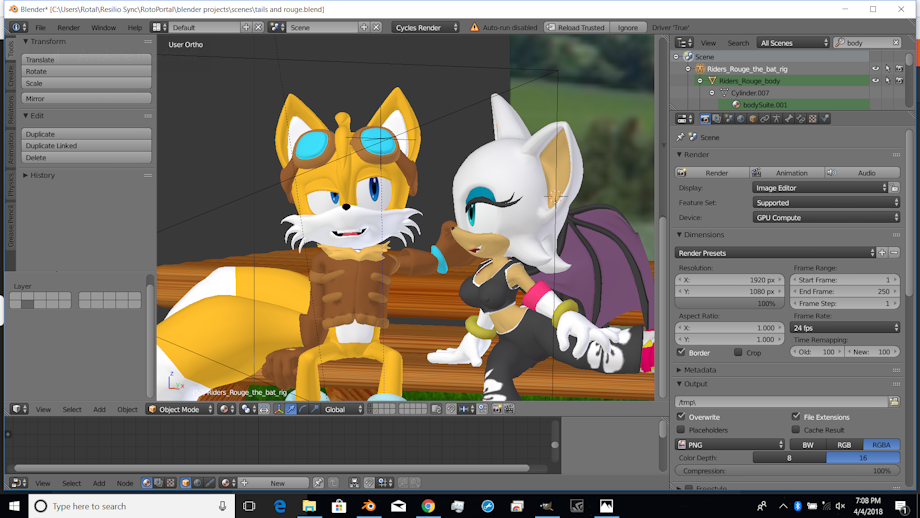The image size is (920, 518).
Task: Open the Node menu in node editor
Action: [x=124, y=483]
